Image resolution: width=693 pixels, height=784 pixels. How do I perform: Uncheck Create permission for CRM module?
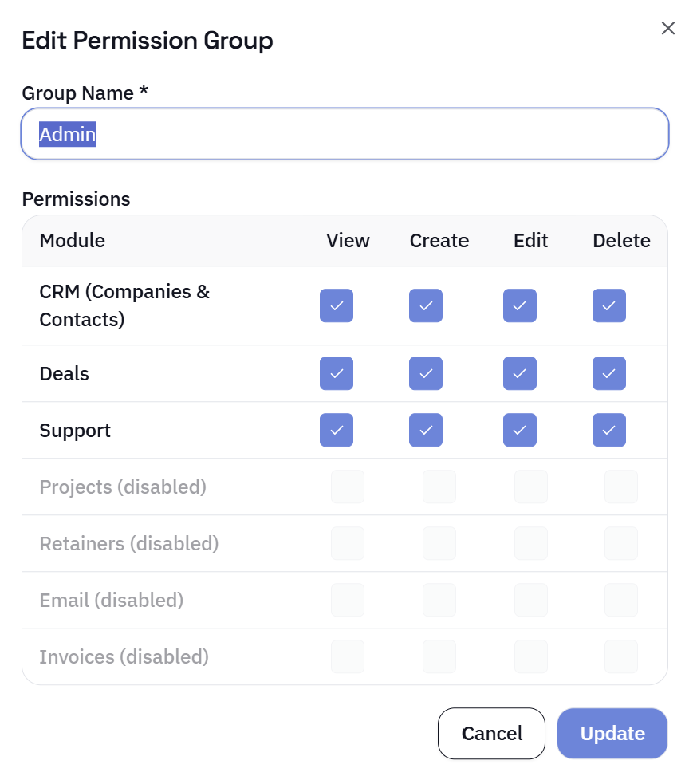coord(425,305)
